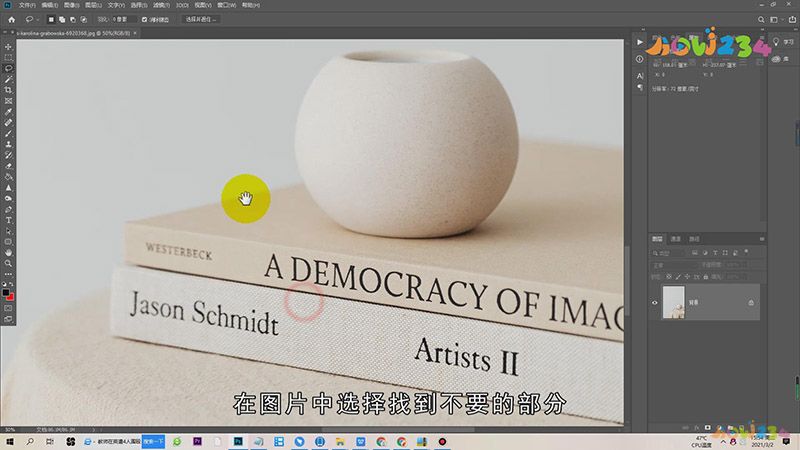The height and width of the screenshot is (450, 800).
Task: Click the background color swatch
Action: click(x=11, y=297)
